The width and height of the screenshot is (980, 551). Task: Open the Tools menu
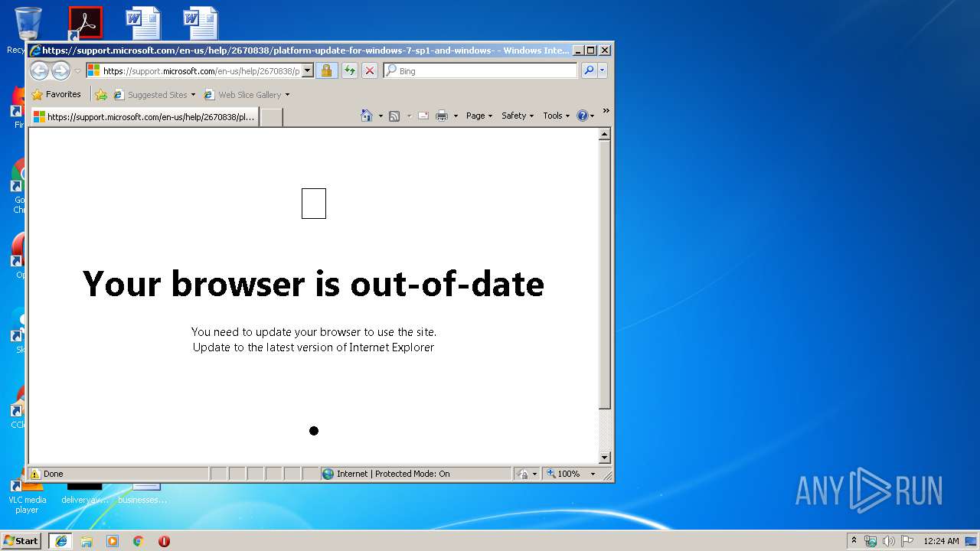coord(557,116)
